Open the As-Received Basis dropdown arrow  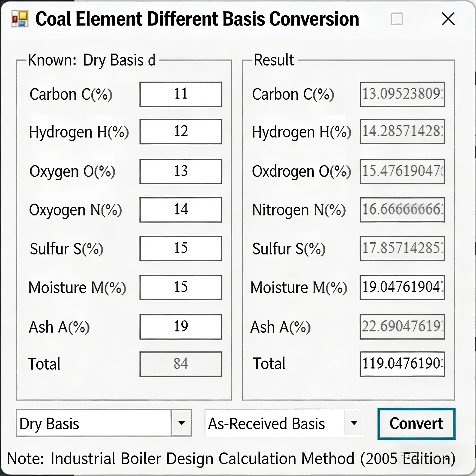354,423
